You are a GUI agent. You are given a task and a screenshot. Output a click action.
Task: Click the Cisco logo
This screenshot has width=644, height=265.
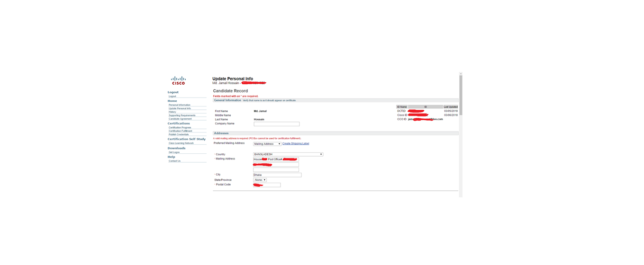click(x=178, y=80)
